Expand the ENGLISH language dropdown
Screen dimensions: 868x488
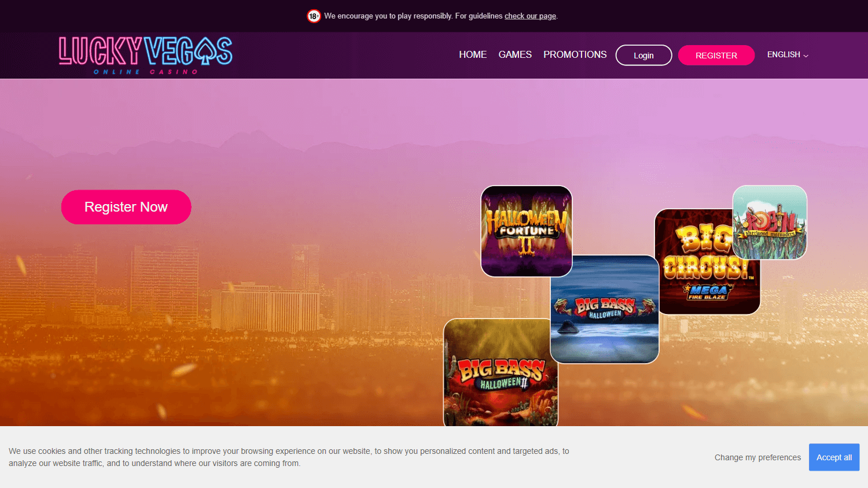coord(788,54)
